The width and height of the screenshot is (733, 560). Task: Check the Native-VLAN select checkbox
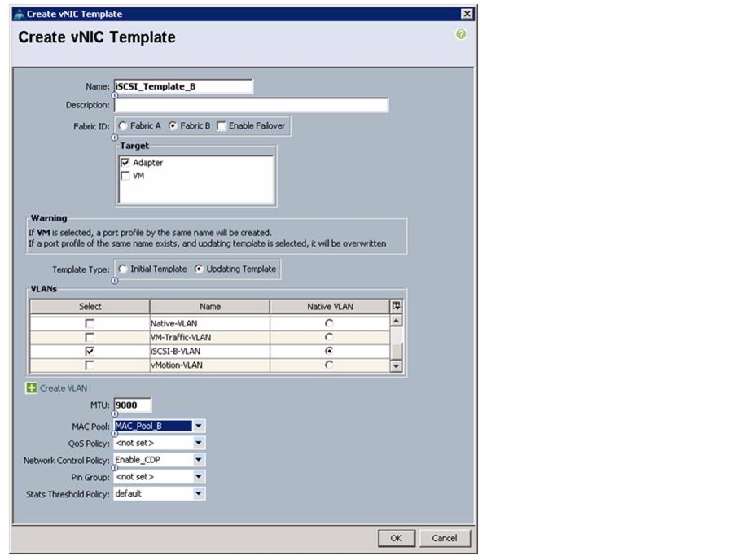pyautogui.click(x=90, y=323)
